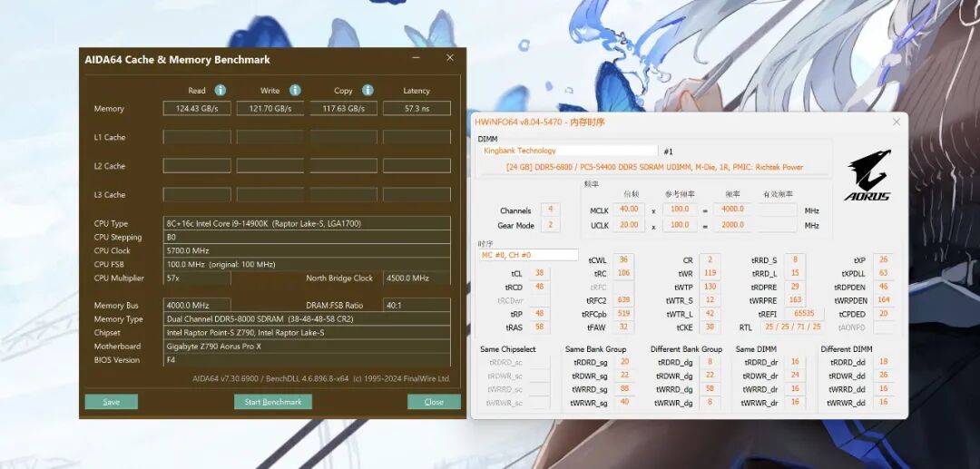Viewport: 980px width, 469px height.
Task: Click the empty L1 Cache Read field
Action: [x=197, y=137]
